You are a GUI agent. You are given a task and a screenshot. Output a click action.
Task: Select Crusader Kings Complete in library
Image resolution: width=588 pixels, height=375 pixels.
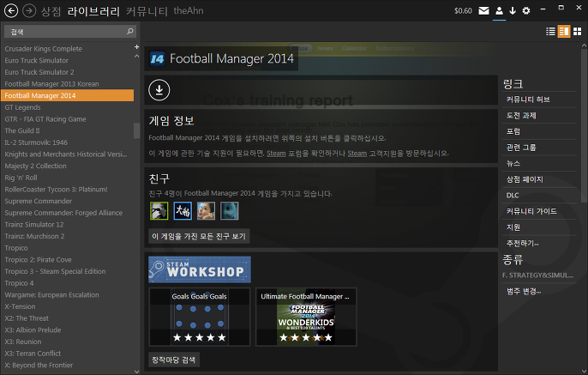[x=43, y=49]
